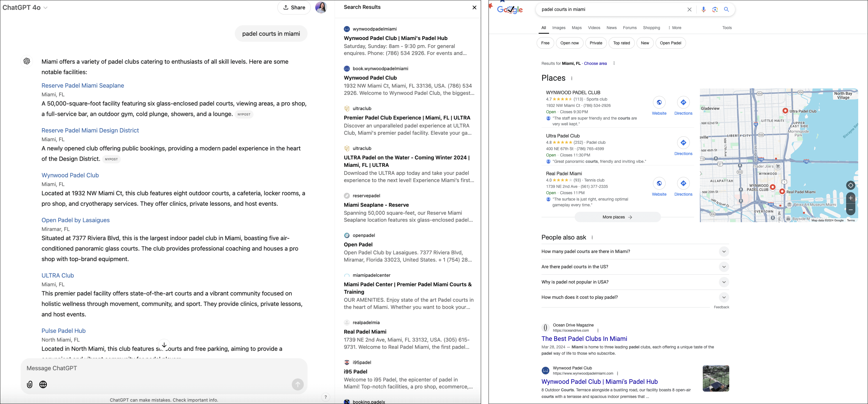Toggle the Top rated filter chip

(x=621, y=43)
